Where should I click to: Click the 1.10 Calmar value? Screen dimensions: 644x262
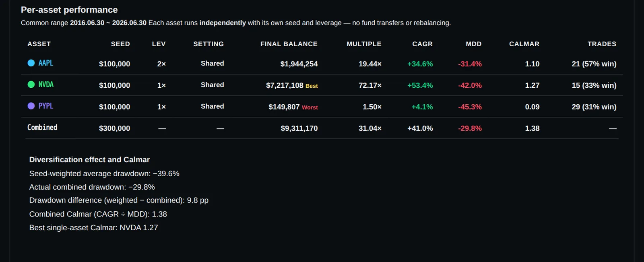tap(532, 64)
